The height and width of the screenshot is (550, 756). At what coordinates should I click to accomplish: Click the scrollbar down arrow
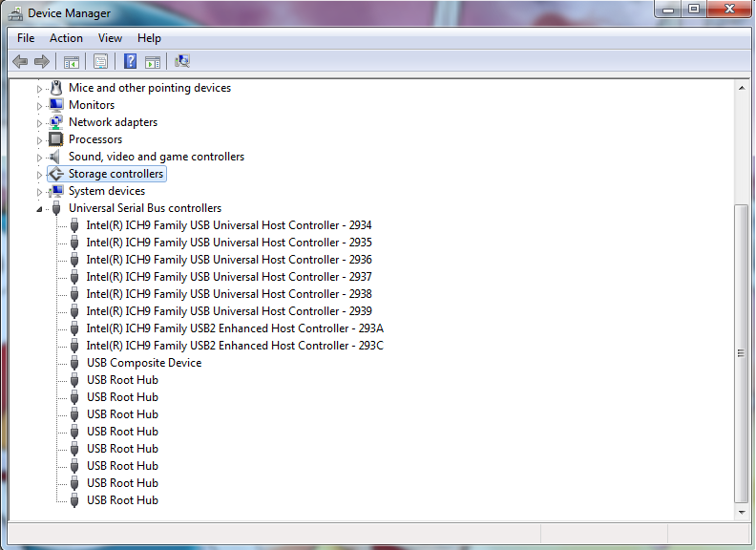pyautogui.click(x=742, y=513)
